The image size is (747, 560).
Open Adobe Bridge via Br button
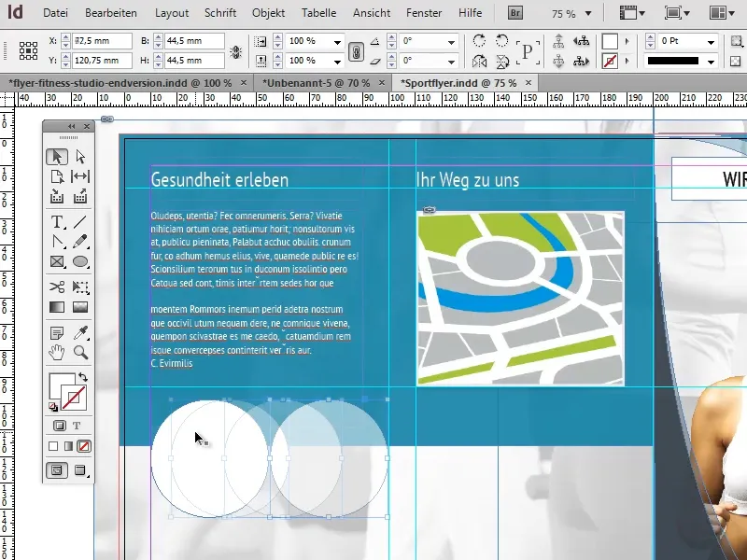tap(515, 13)
